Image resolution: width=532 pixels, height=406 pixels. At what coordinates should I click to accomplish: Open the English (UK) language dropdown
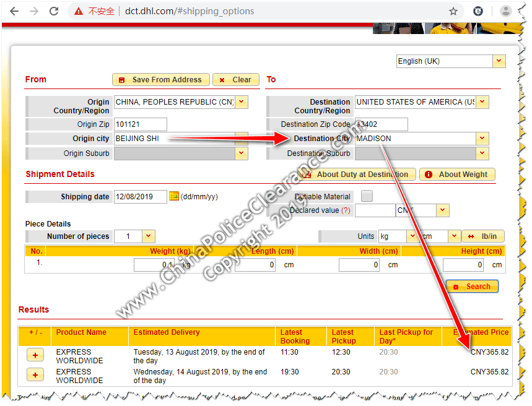tap(499, 61)
